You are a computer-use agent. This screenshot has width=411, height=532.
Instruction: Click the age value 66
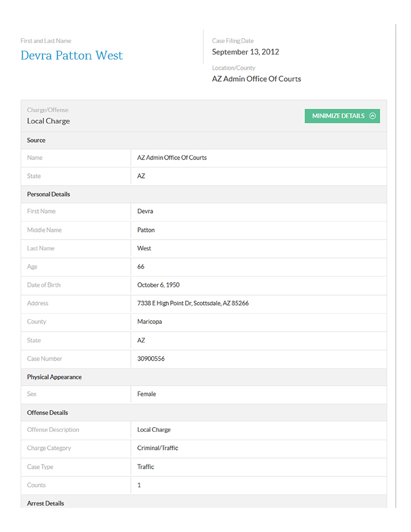tap(141, 267)
